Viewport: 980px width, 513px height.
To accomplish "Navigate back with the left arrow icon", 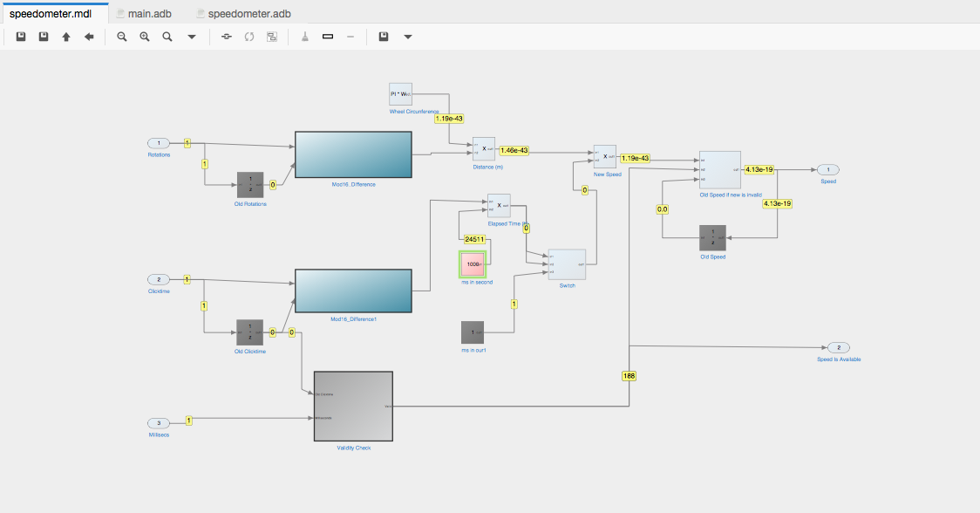I will (x=89, y=37).
